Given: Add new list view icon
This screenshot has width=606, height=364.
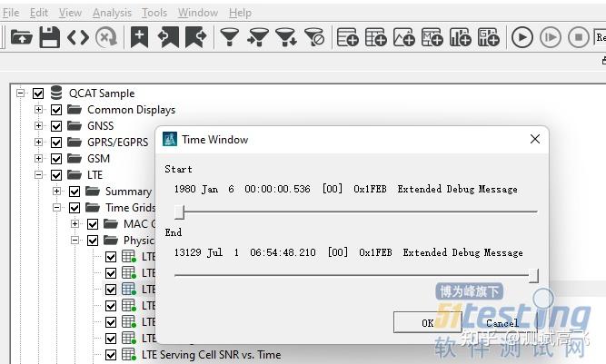Looking at the screenshot, I should pos(347,37).
